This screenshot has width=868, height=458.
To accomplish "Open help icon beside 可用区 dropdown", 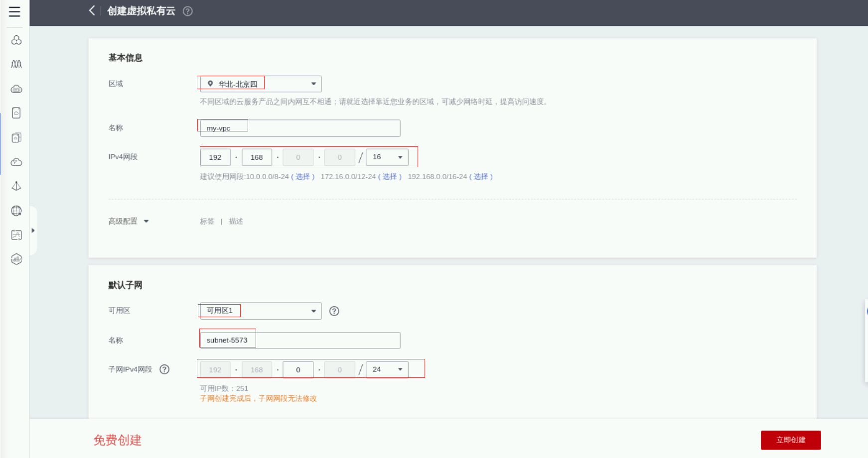I will point(334,311).
